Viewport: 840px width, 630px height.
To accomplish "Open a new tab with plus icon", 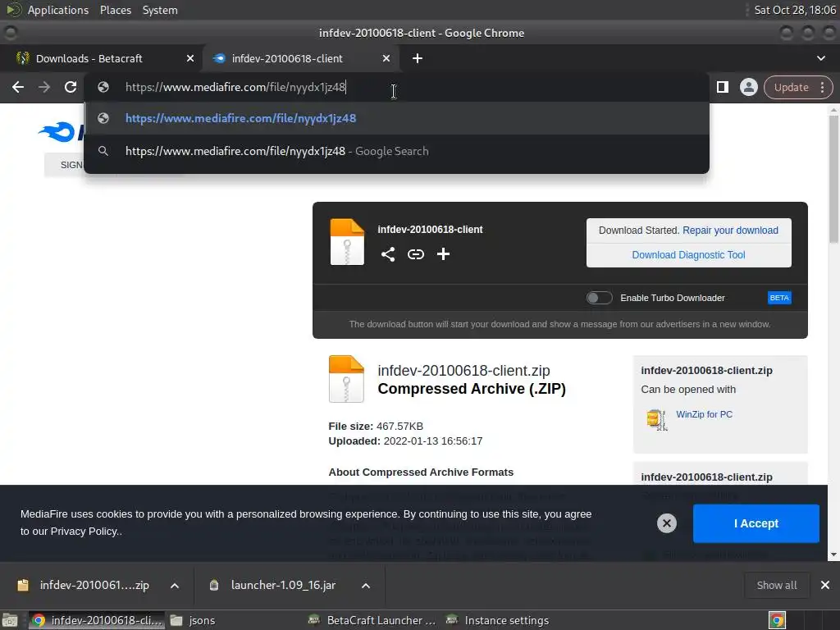I will (418, 58).
